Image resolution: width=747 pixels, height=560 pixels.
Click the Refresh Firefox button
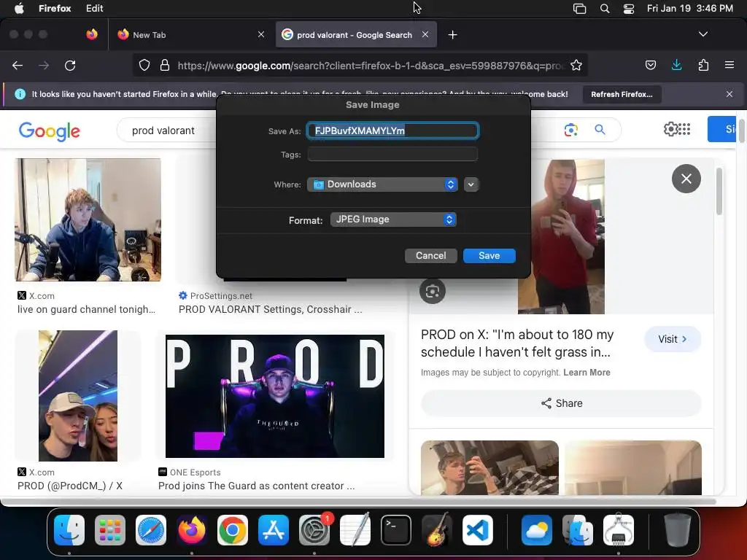click(622, 94)
